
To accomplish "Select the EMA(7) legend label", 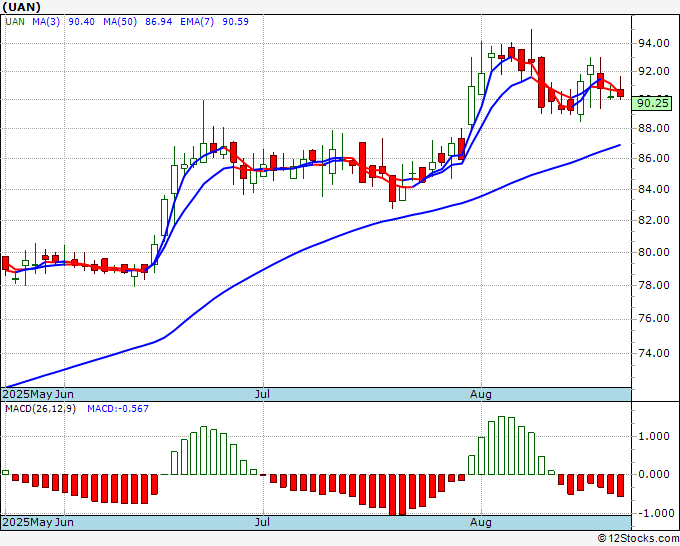I will tap(197, 22).
